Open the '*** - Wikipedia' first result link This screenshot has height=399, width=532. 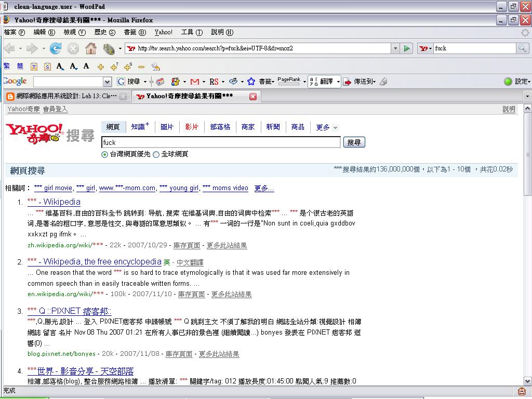[x=54, y=202]
